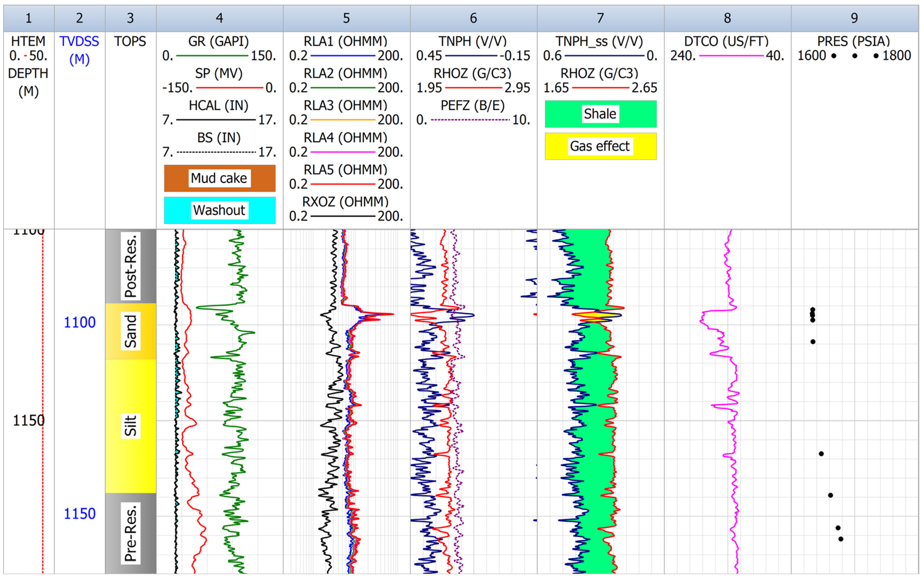Screen dimensions: 924x581
Task: Click track 9 column header
Action: (x=854, y=18)
